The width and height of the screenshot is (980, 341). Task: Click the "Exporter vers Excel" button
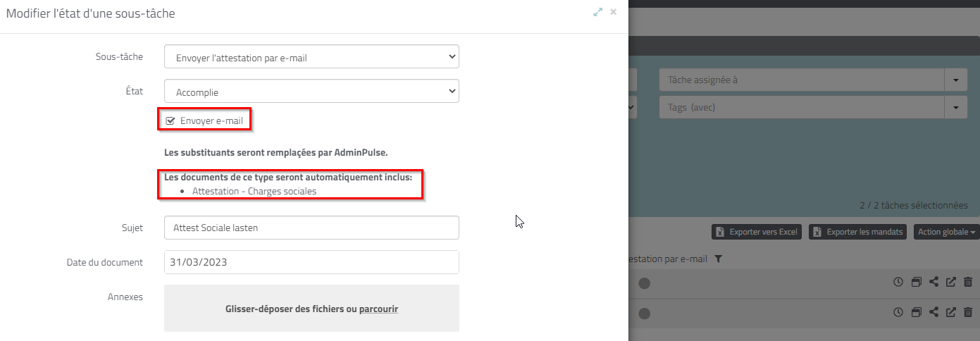coord(757,232)
